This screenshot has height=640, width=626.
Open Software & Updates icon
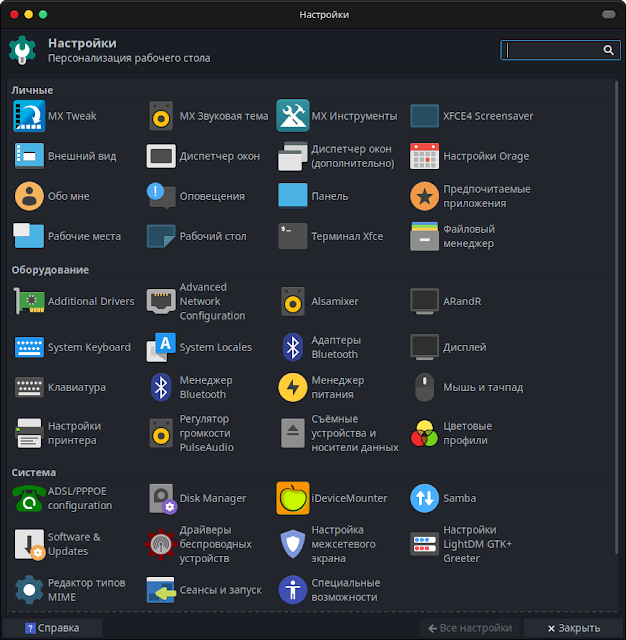(30, 545)
